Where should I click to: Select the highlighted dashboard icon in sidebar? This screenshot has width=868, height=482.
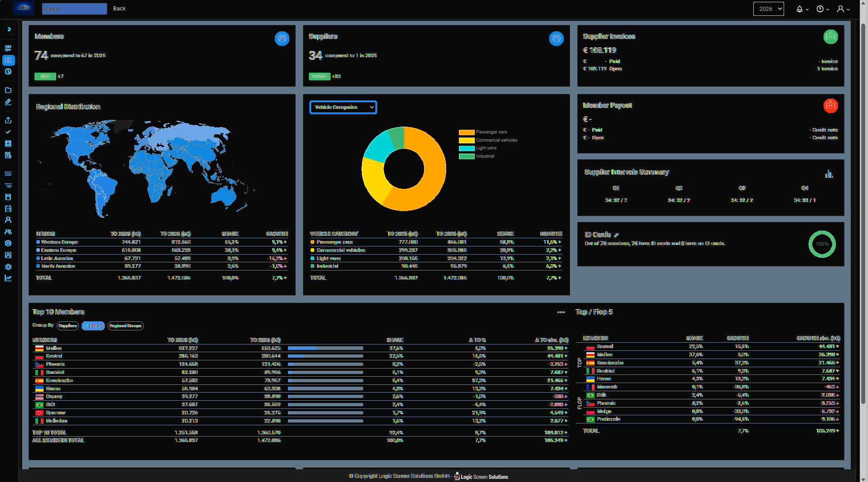(x=8, y=60)
